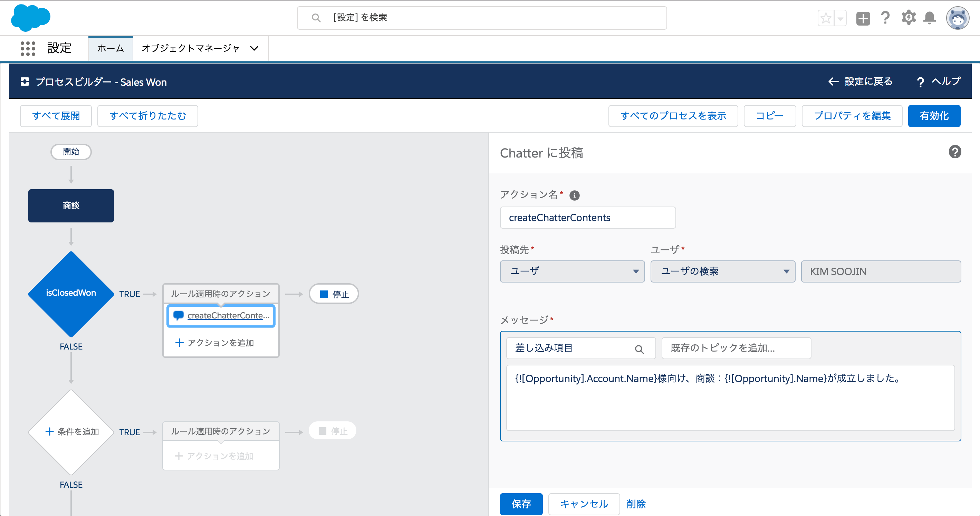Click the second ルール適用時のアクション header
Viewport: 980px width, 516px height.
(221, 431)
